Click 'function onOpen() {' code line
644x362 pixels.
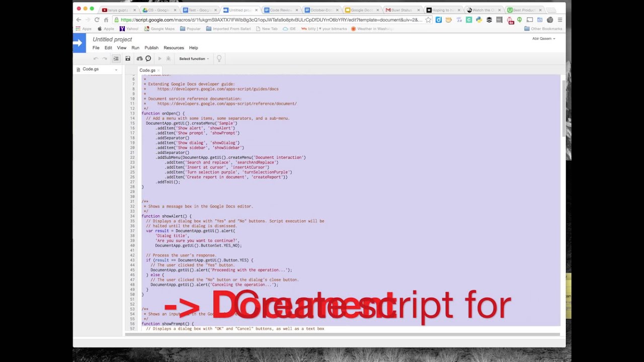(x=163, y=114)
